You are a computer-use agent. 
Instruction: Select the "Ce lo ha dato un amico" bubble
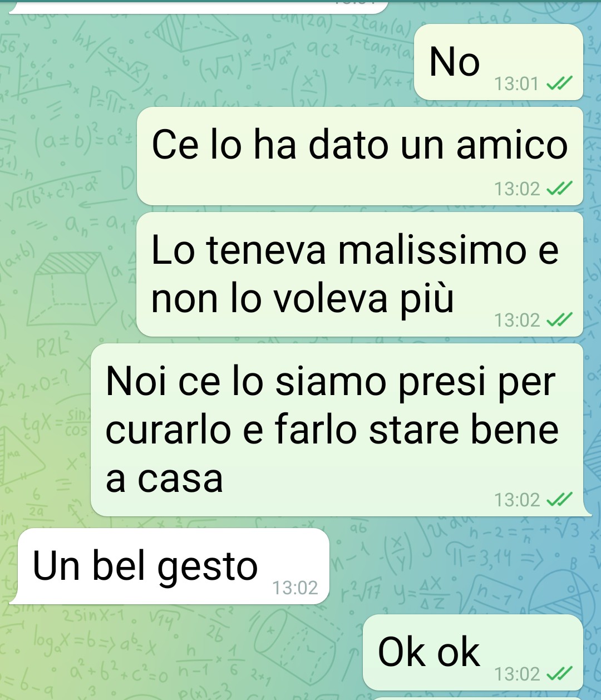360,156
